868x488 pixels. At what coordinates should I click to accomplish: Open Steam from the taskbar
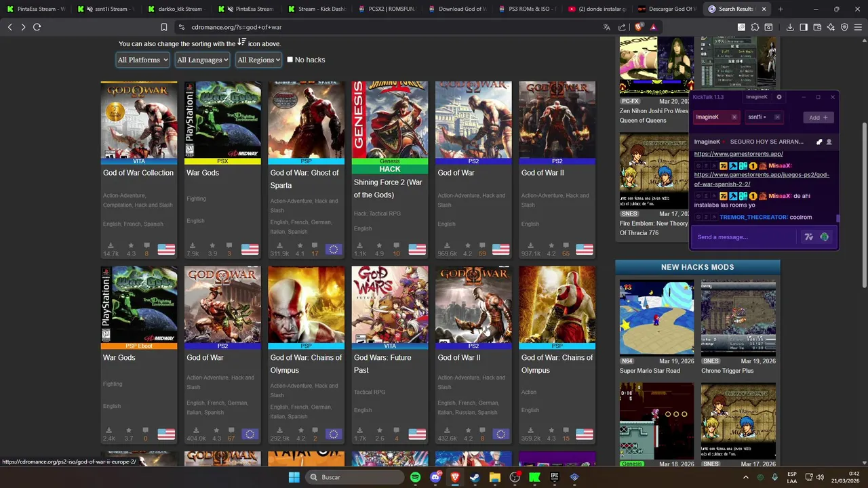[475, 477]
